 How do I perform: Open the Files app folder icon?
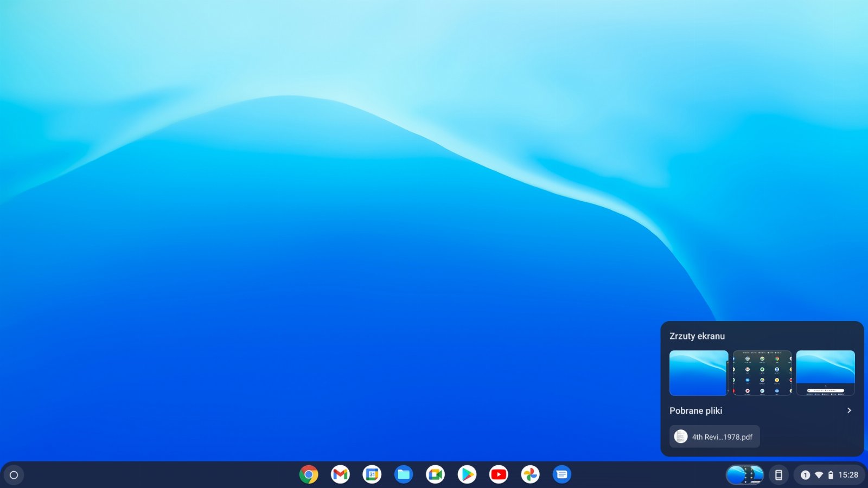click(404, 474)
